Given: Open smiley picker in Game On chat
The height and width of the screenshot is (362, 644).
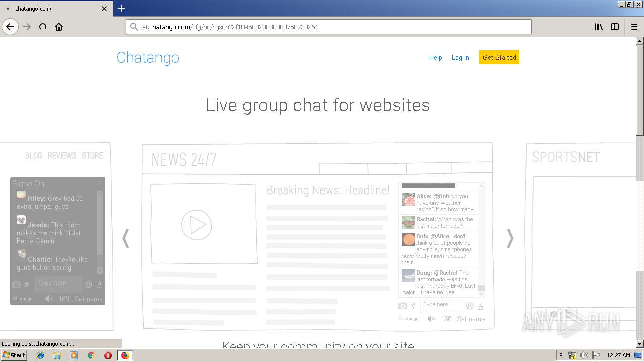Looking at the screenshot, I should pos(88,284).
